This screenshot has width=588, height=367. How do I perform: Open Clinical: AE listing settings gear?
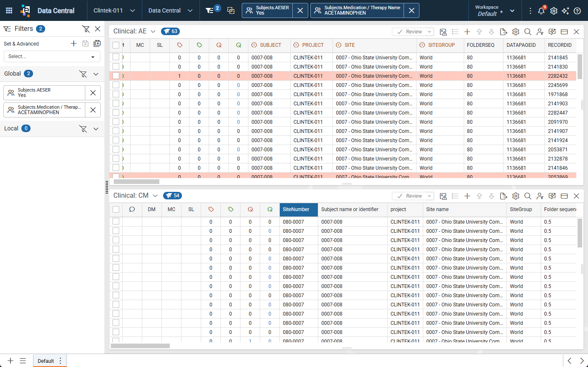coord(516,32)
